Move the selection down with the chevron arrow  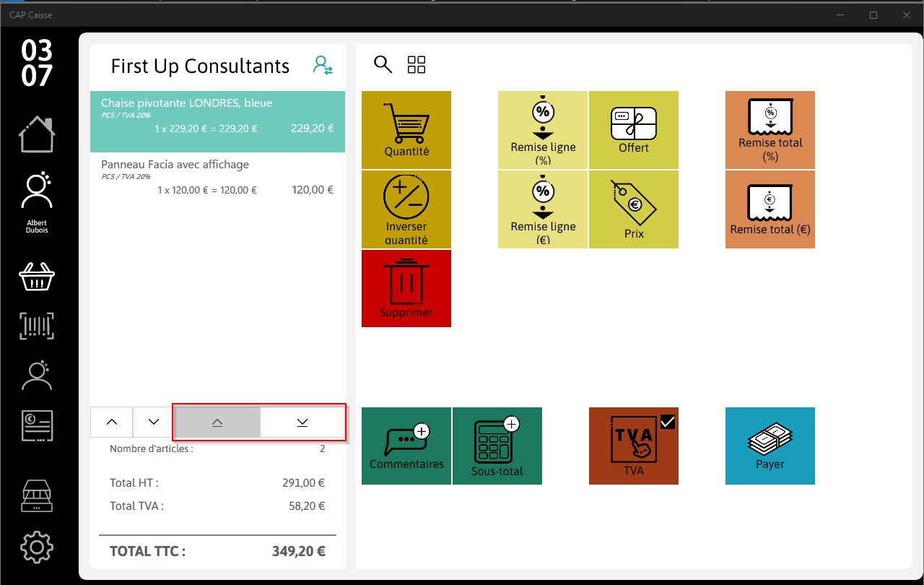154,422
